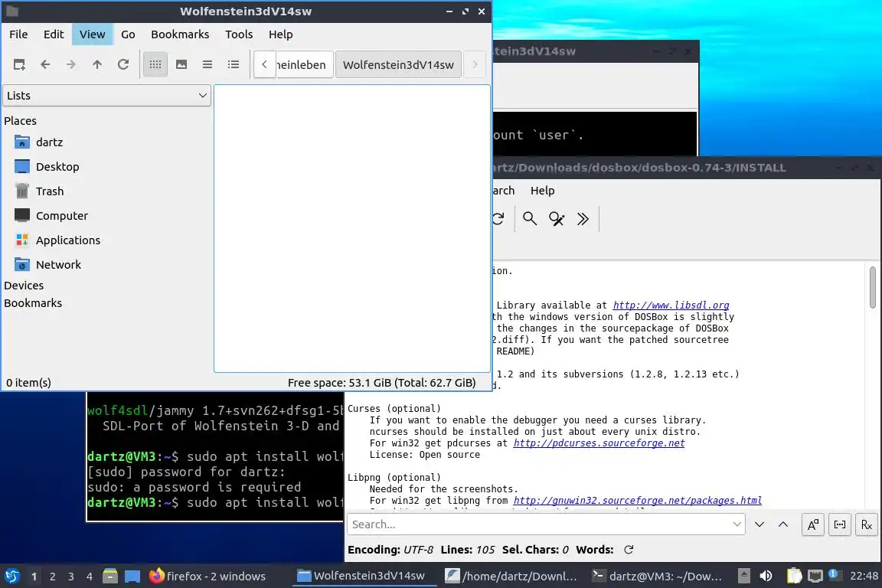Find previous match with up chevron

(783, 524)
